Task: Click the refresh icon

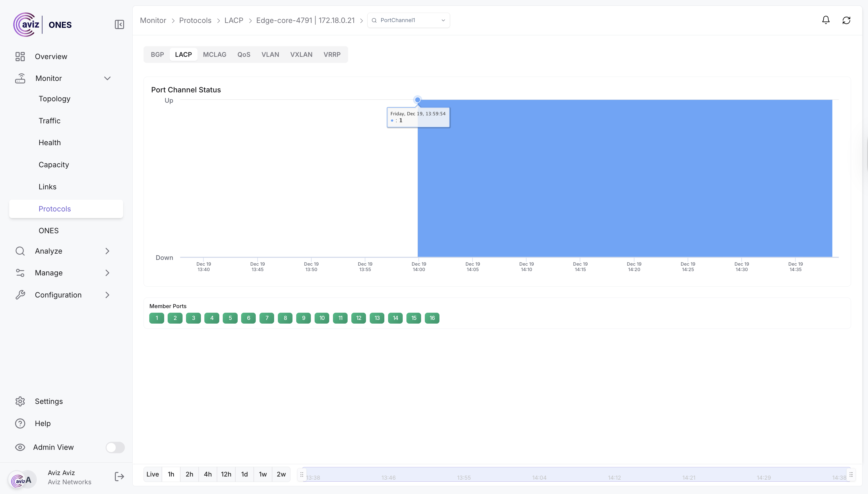Action: (846, 20)
